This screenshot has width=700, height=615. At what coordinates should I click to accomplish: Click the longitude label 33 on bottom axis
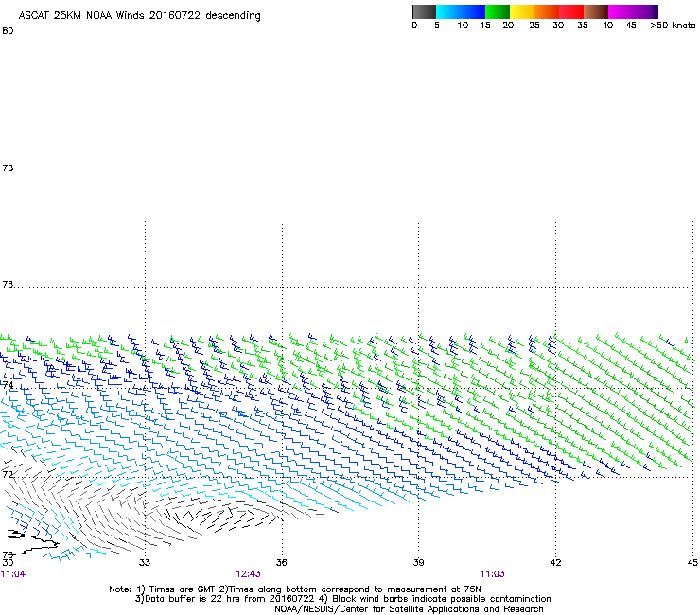pos(144,562)
